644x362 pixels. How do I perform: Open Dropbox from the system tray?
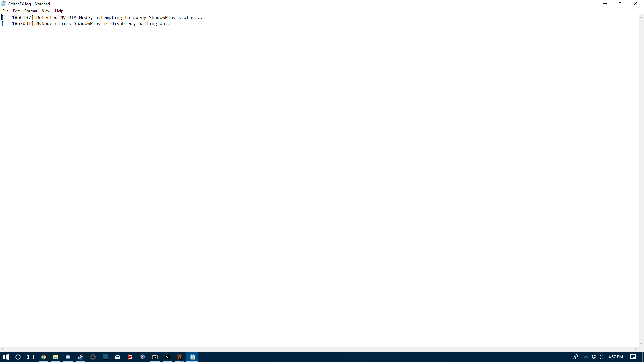coord(594,357)
